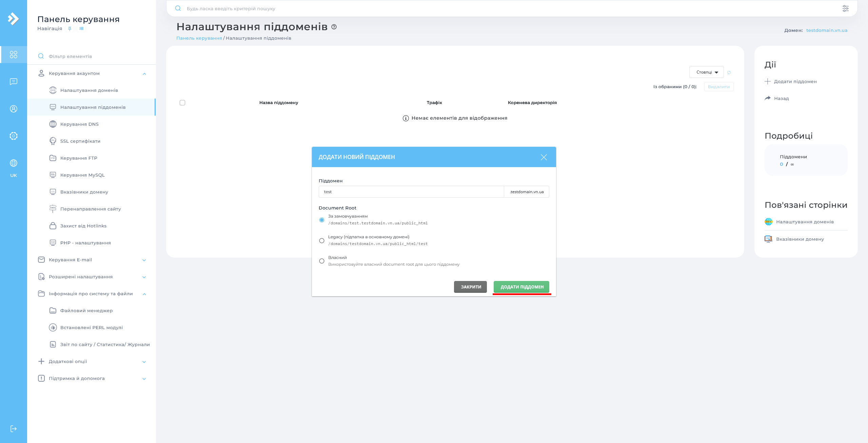
Task: Open the dashboard grid icon in the sidebar
Action: tap(14, 54)
